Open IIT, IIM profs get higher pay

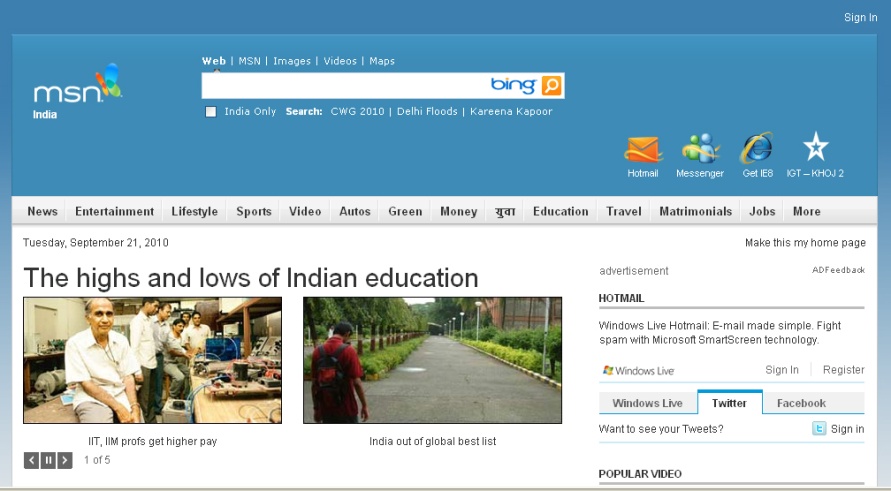click(152, 441)
